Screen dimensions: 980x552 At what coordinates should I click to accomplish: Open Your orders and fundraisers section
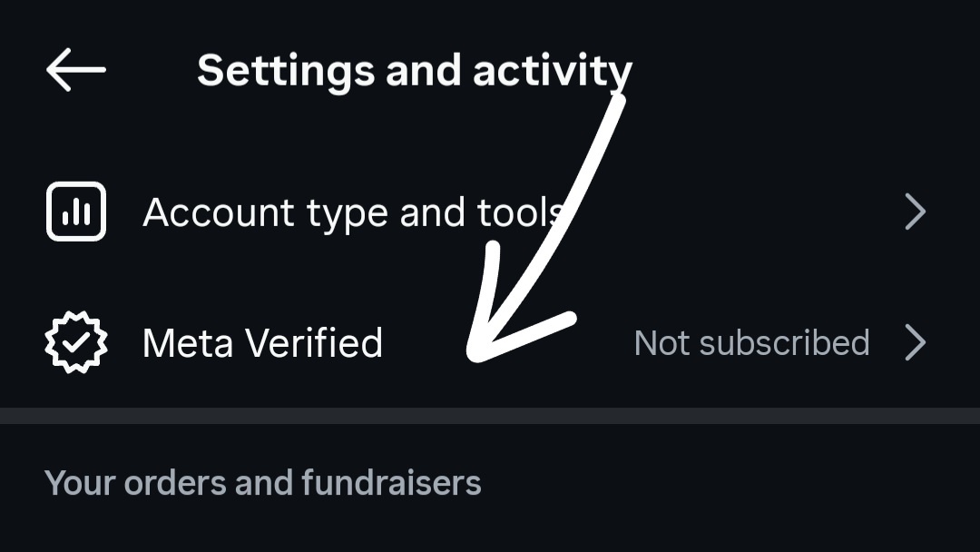click(264, 482)
